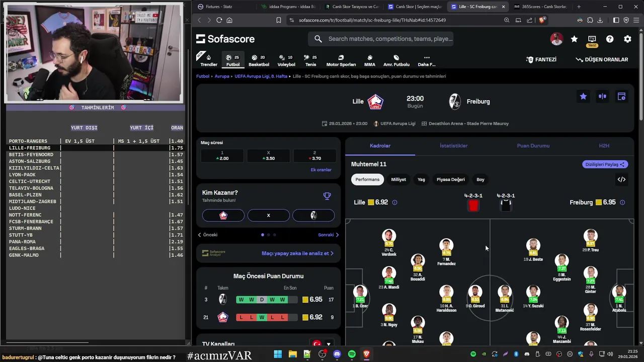Vote Lille to win in Kim Kazanır
Image resolution: width=644 pixels, height=362 pixels.
223,215
